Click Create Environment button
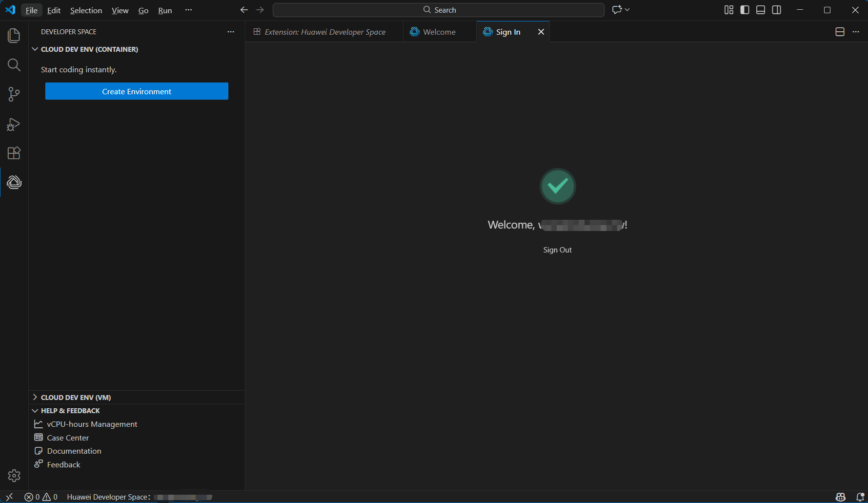868x503 pixels. click(x=137, y=91)
